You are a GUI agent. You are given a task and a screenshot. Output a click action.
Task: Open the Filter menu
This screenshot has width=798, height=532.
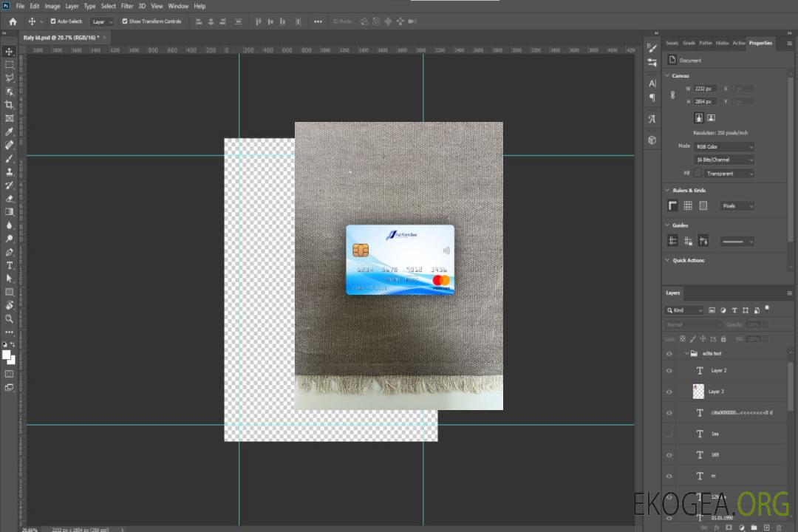[x=127, y=6]
